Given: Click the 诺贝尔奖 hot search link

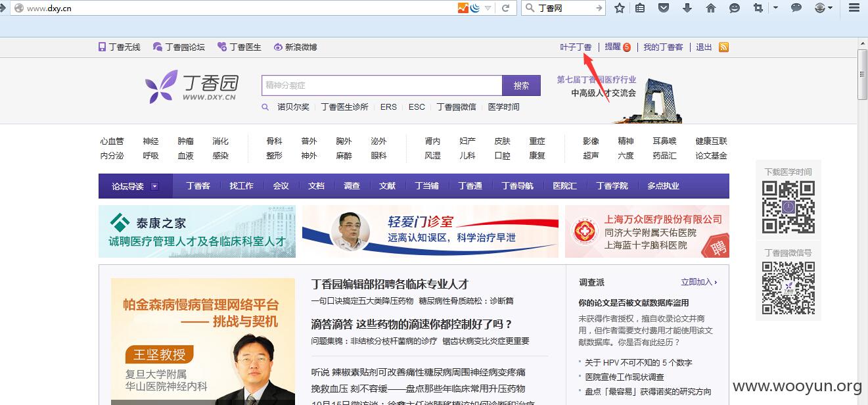Looking at the screenshot, I should [x=293, y=107].
